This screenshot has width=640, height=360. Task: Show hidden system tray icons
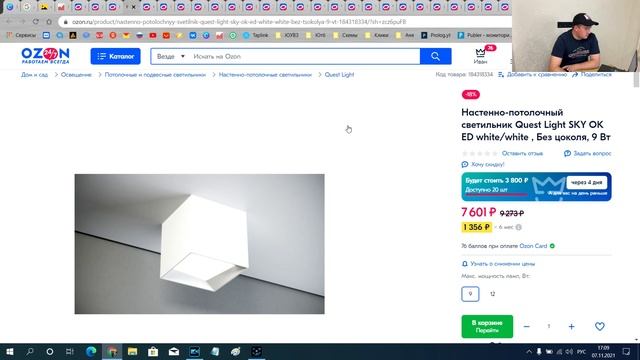(x=529, y=351)
